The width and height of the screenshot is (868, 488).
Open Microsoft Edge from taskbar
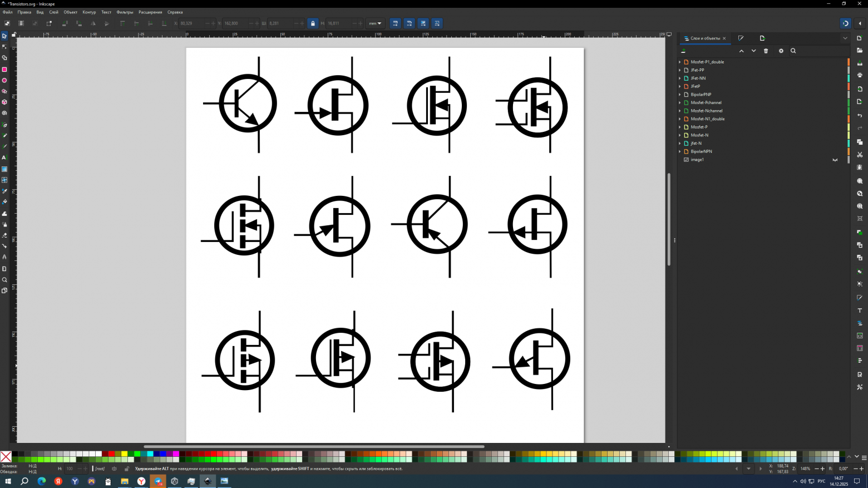(41, 481)
